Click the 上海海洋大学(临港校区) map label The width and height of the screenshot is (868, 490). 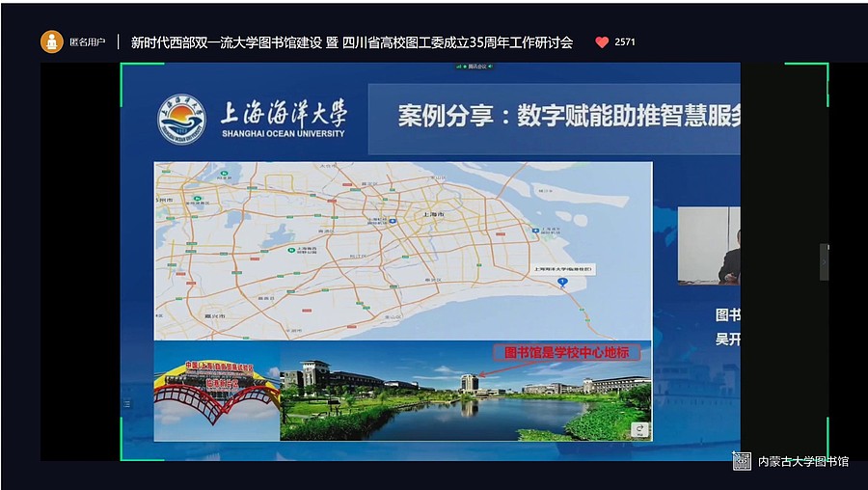tap(563, 270)
